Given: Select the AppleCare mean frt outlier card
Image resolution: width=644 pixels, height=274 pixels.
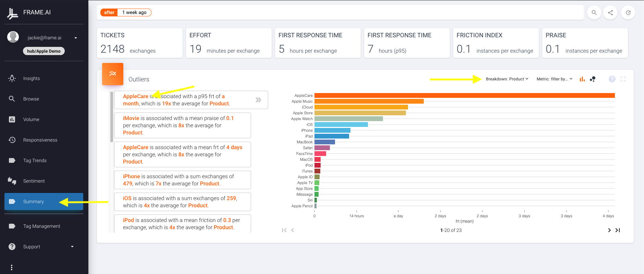Looking at the screenshot, I should (x=183, y=154).
